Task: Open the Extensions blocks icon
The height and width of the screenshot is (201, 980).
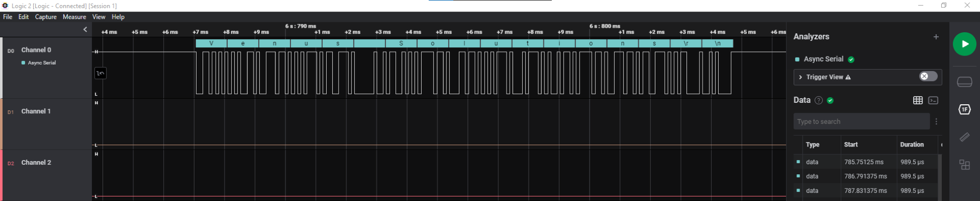Action: point(964,165)
